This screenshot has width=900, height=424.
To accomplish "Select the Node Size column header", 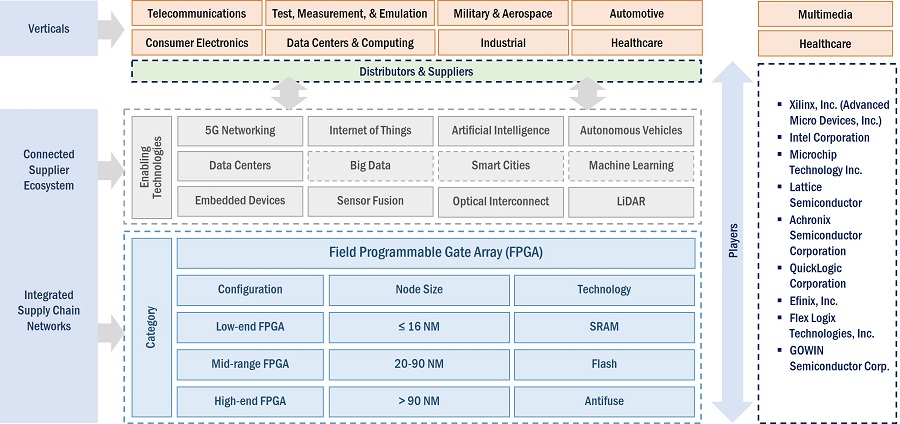I will [x=420, y=290].
